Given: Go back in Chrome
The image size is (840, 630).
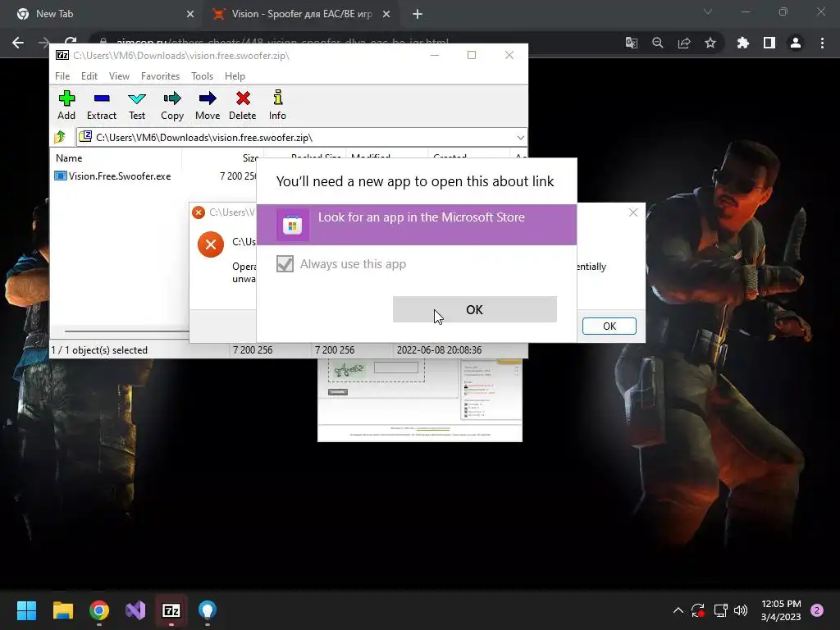Looking at the screenshot, I should [x=18, y=43].
